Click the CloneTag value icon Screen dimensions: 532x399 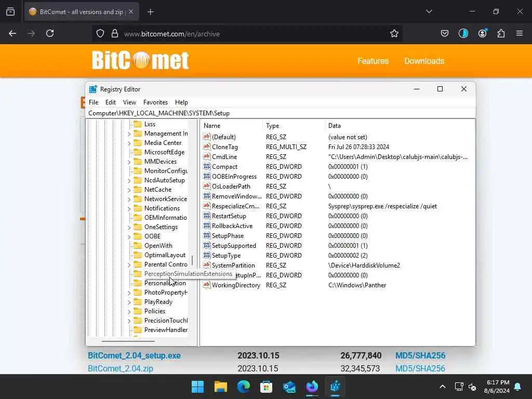[x=207, y=147]
